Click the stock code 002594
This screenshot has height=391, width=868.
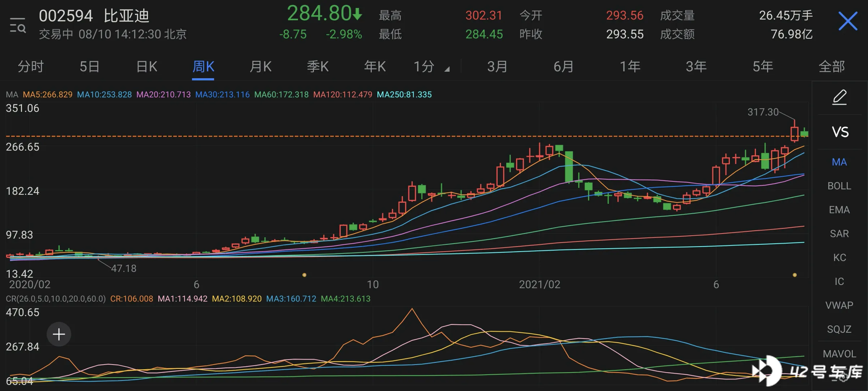click(x=66, y=16)
